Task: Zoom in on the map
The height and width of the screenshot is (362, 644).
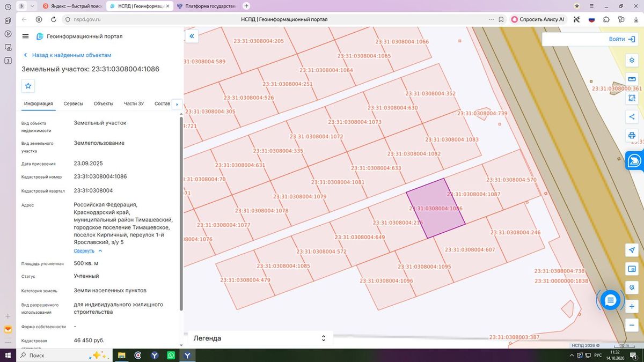Action: [632, 306]
